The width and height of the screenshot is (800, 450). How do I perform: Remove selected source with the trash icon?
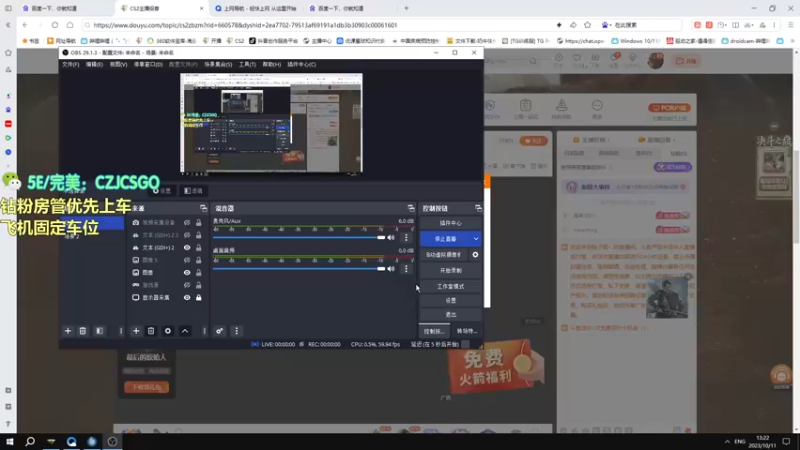[151, 331]
